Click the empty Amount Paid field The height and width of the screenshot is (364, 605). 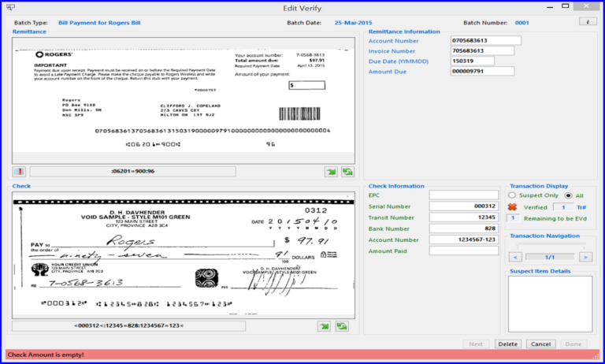[464, 251]
